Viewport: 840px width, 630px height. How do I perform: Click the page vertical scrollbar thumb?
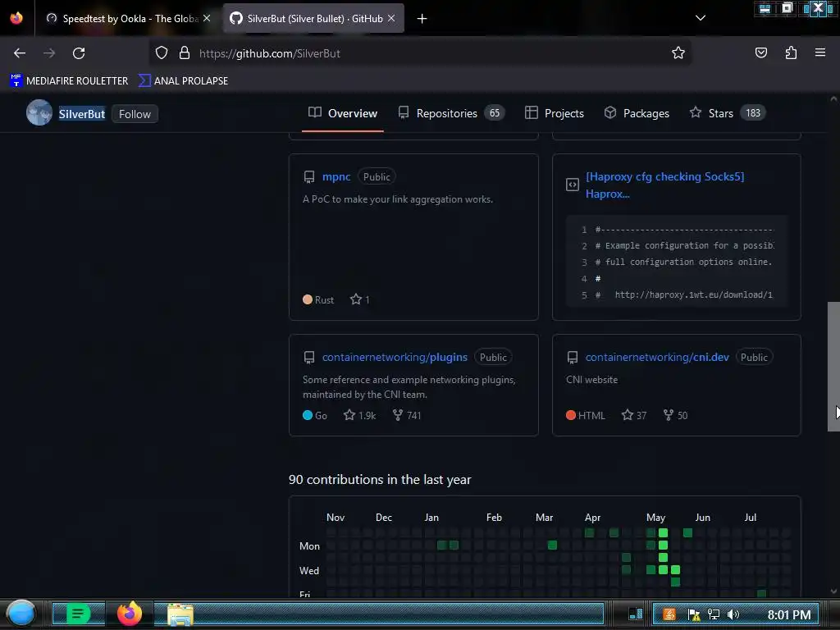click(x=833, y=367)
